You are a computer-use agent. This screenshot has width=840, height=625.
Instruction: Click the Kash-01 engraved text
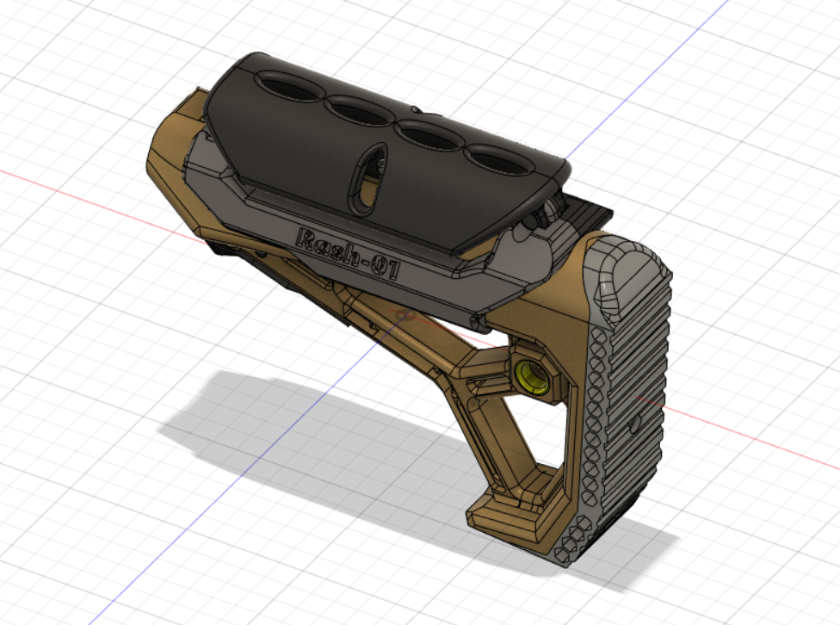click(349, 252)
